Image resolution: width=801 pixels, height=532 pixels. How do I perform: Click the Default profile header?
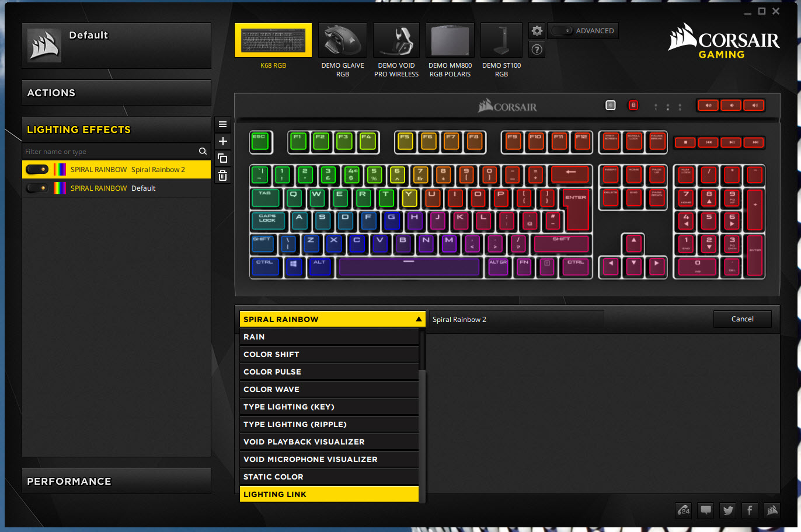click(x=116, y=45)
